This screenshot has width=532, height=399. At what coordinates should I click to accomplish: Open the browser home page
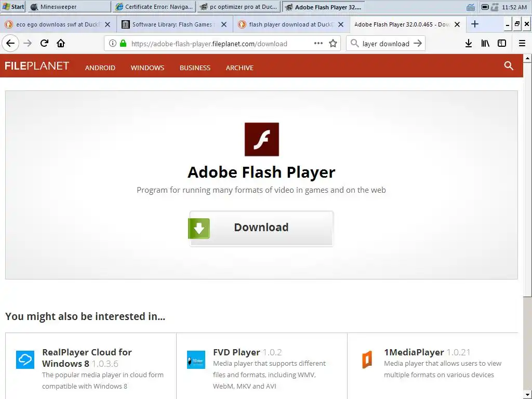[x=61, y=44]
